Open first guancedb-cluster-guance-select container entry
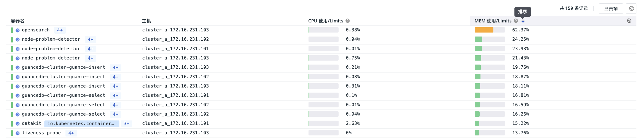The image size is (644, 138). tap(64, 95)
